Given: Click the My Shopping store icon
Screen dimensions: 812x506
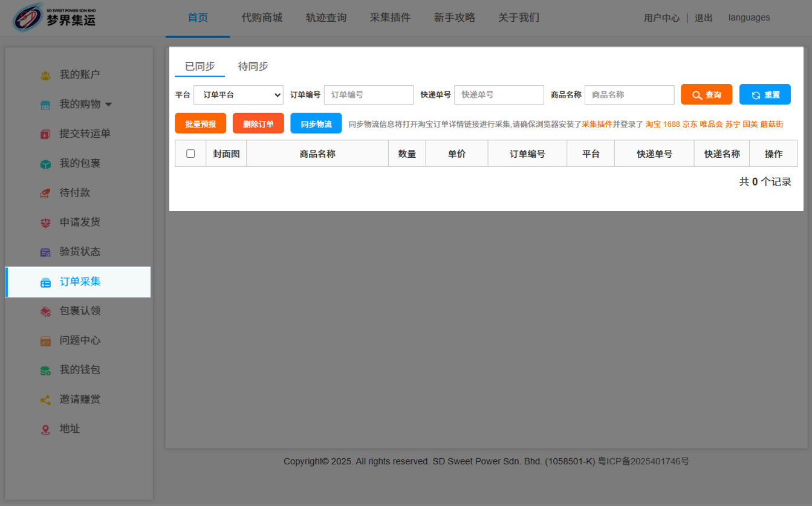Looking at the screenshot, I should pyautogui.click(x=45, y=105).
